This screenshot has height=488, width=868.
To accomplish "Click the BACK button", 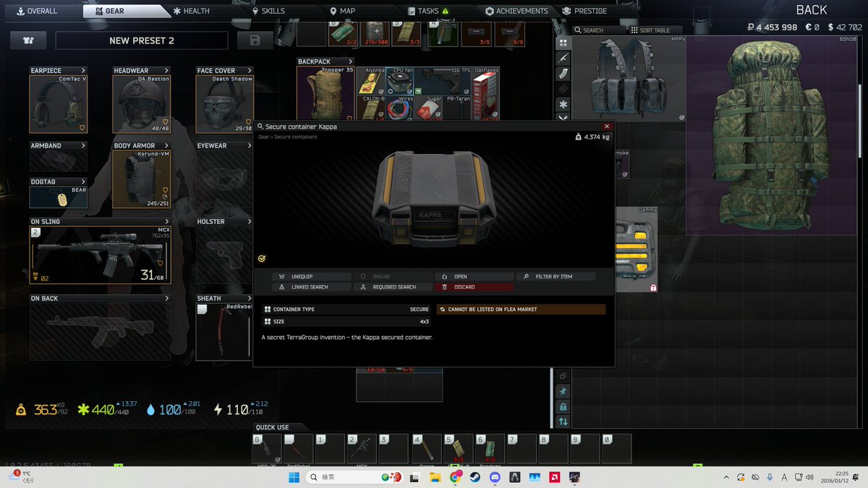I will [812, 10].
